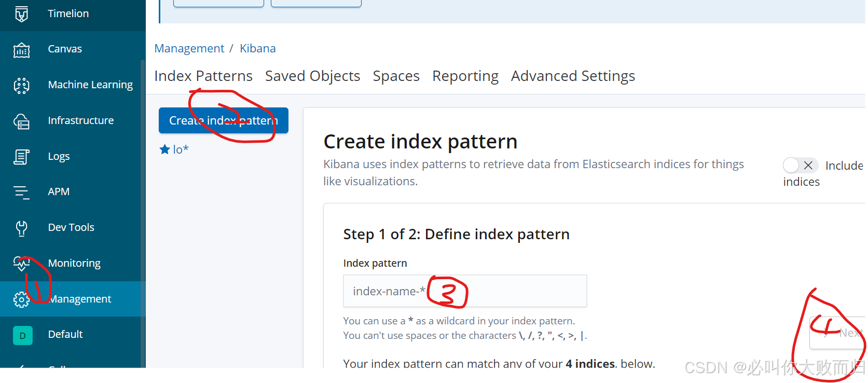This screenshot has height=383, width=868.
Task: Click the APM sidebar icon
Action: 21,192
